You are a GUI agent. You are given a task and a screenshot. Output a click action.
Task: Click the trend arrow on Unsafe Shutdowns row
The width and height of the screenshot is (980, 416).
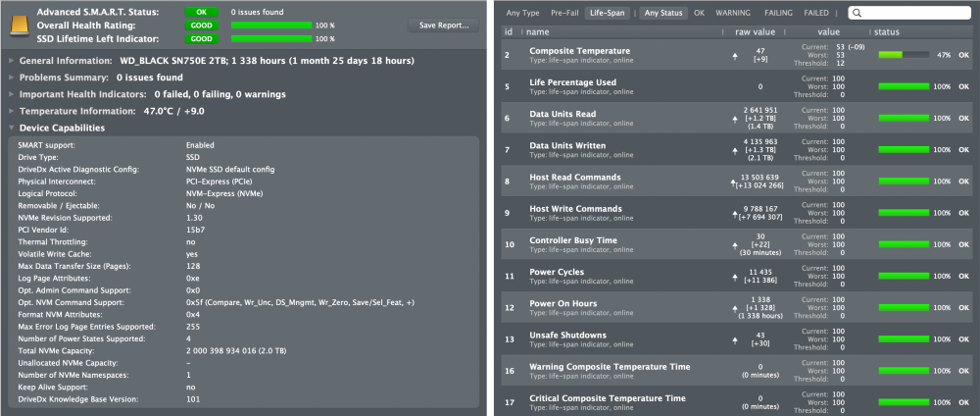coord(734,339)
